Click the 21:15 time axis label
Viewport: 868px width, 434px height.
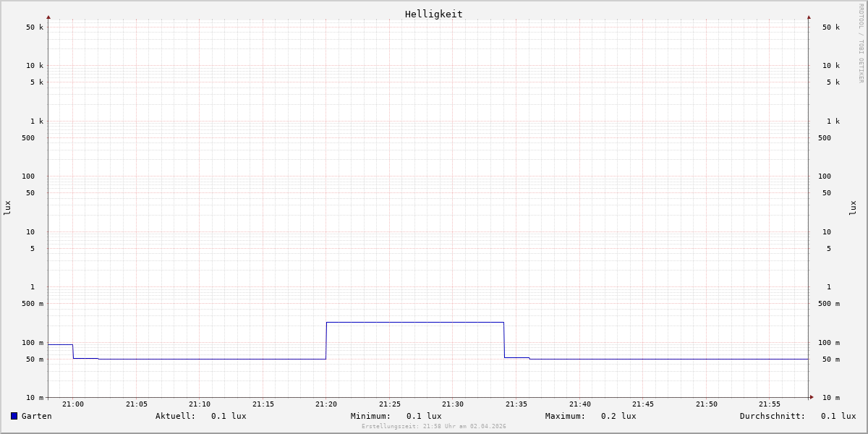click(x=263, y=404)
